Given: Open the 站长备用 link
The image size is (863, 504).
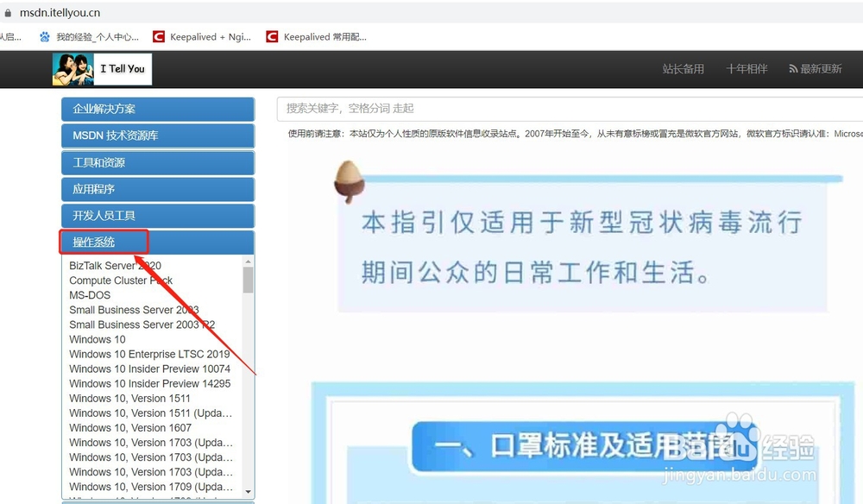Looking at the screenshot, I should tap(683, 69).
